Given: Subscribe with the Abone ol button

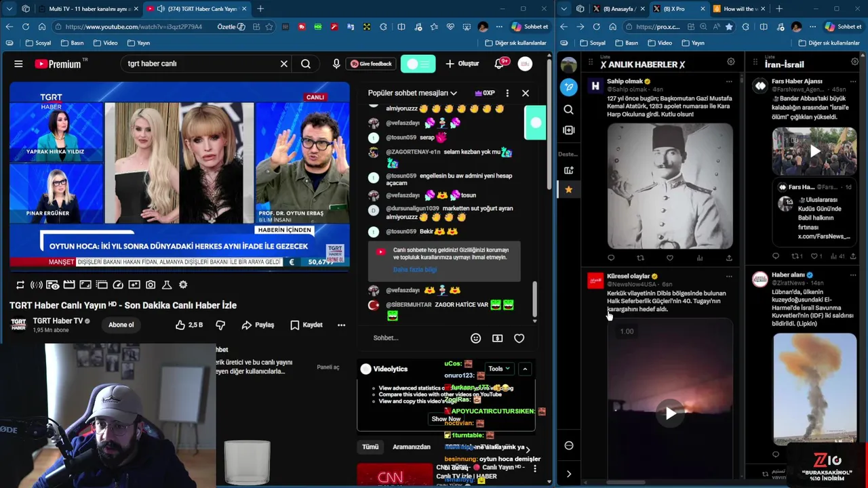Looking at the screenshot, I should (x=121, y=325).
